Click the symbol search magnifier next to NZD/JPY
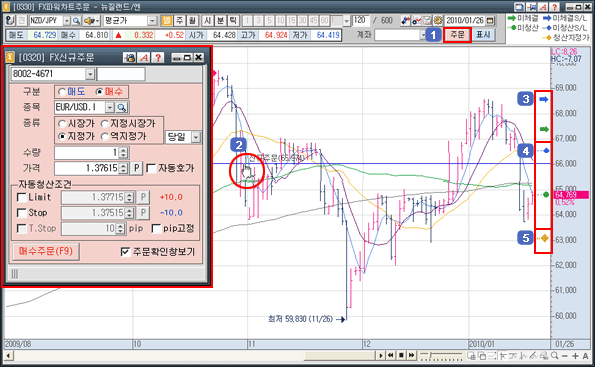Viewport: 595px width, 367px height. point(76,21)
